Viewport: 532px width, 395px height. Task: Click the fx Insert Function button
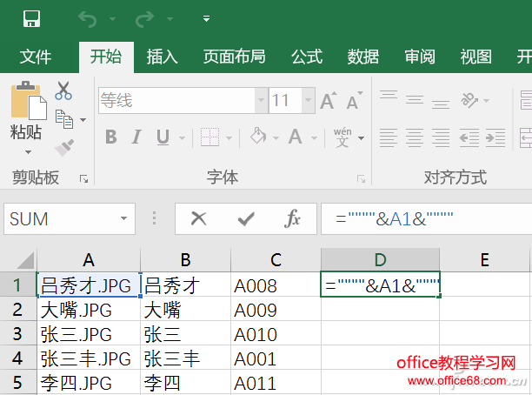(292, 218)
